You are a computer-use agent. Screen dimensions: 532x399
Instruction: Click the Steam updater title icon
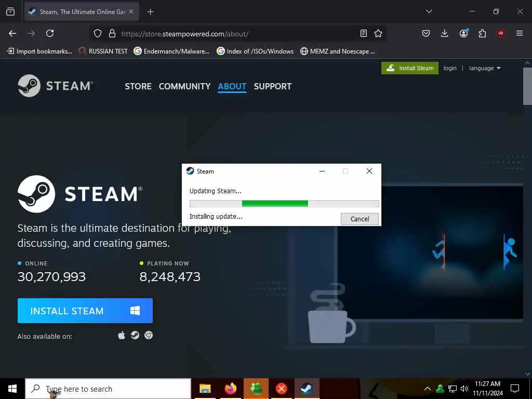click(x=190, y=171)
